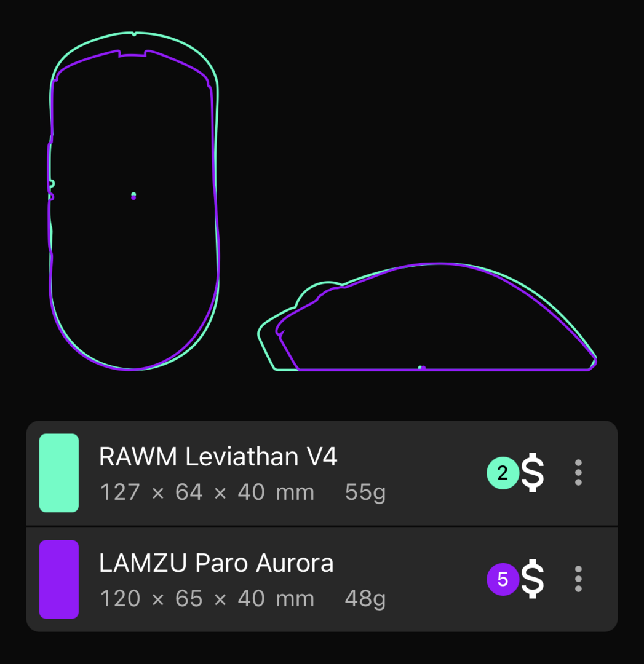Open three-dot menu for RAWM Leviathan V4
The image size is (644, 664).
point(578,473)
